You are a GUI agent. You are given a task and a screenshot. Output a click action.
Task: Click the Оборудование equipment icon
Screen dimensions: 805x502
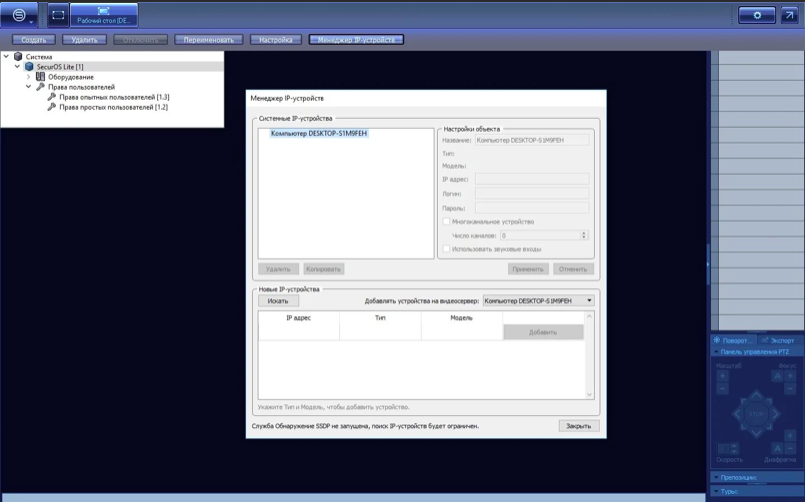(41, 76)
